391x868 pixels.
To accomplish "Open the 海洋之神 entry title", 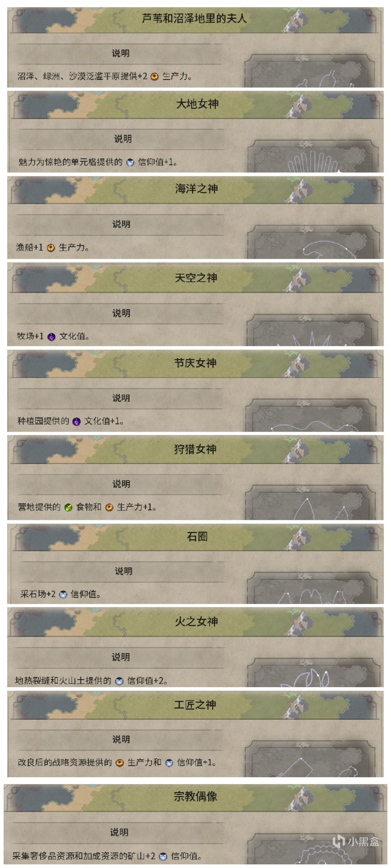I will (x=196, y=189).
